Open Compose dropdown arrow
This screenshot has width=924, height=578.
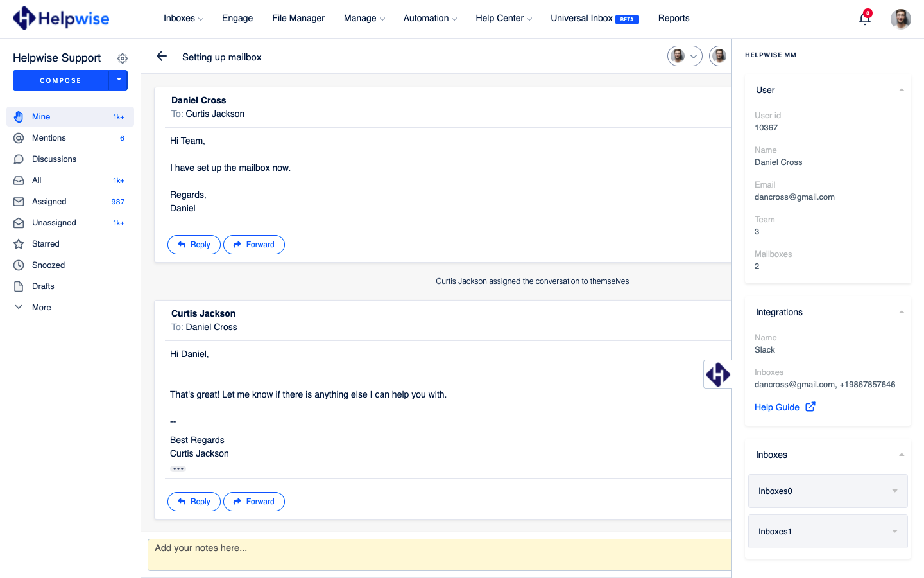pos(119,80)
